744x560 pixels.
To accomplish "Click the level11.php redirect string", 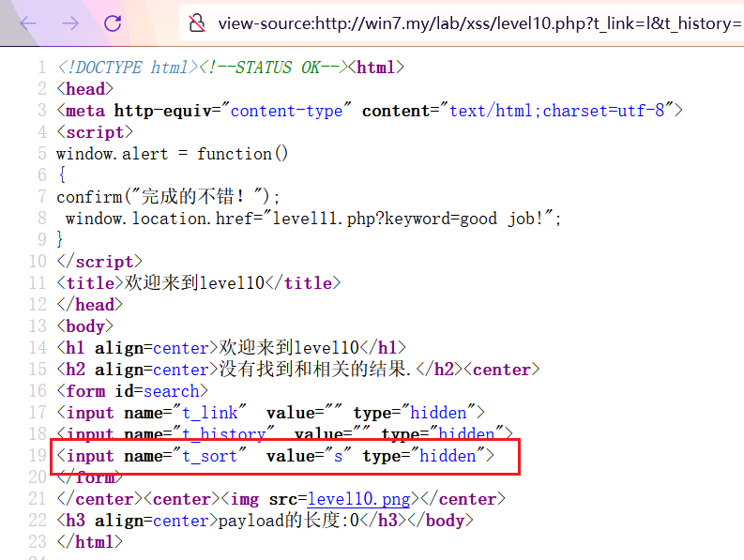I will (x=412, y=219).
